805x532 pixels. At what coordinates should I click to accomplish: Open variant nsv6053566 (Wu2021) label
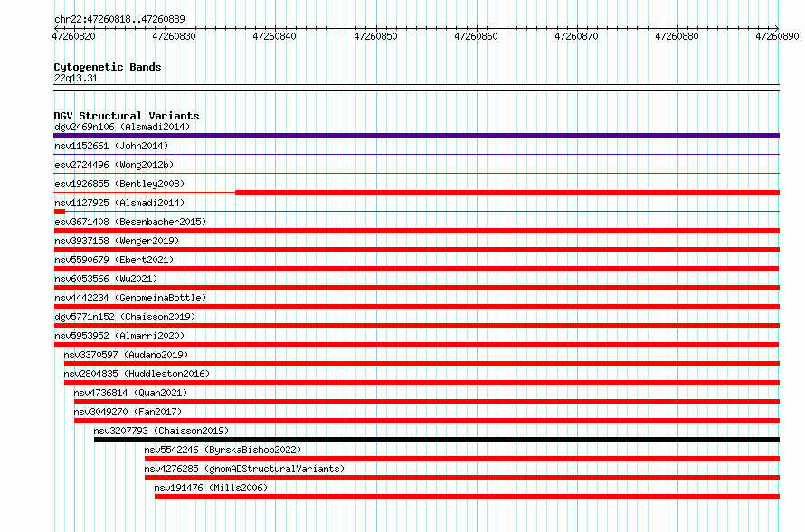pyautogui.click(x=106, y=279)
